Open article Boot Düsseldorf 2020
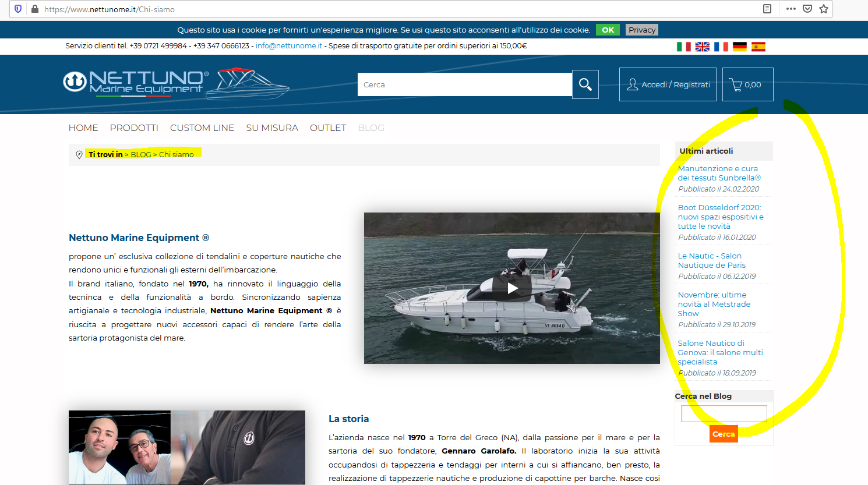Screen dimensions: 868x485 [721, 217]
